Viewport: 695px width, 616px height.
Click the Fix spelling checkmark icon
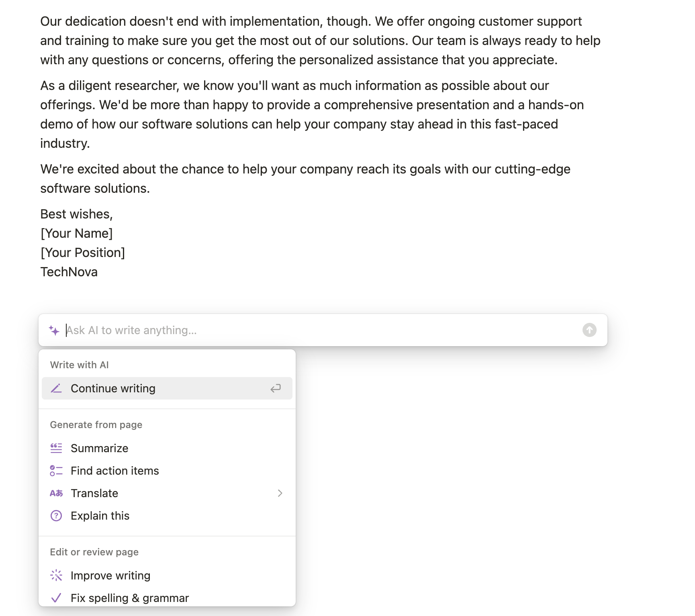coord(56,598)
